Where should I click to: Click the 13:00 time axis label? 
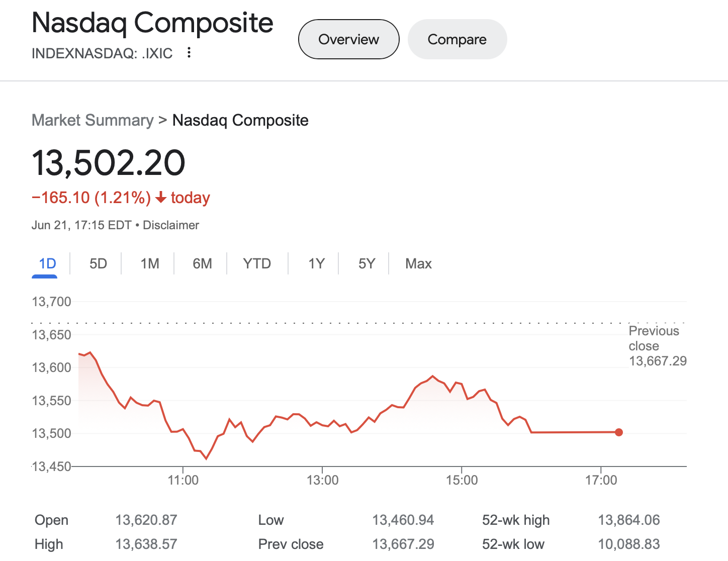322,480
